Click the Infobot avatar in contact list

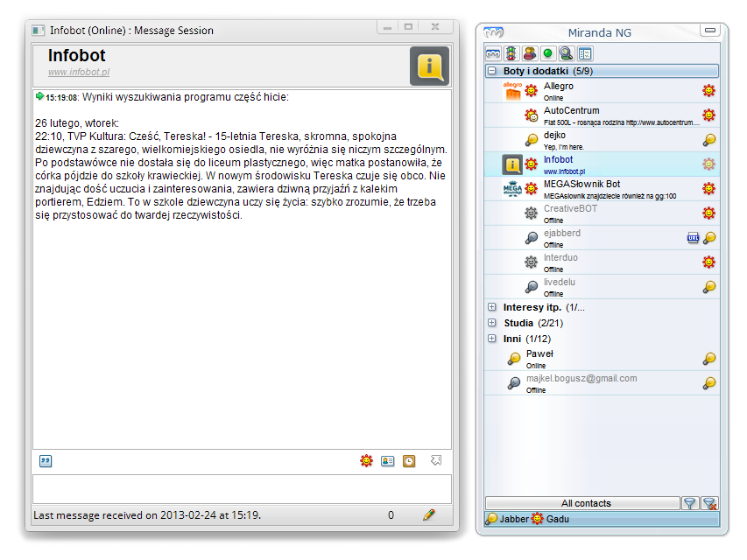pyautogui.click(x=512, y=164)
